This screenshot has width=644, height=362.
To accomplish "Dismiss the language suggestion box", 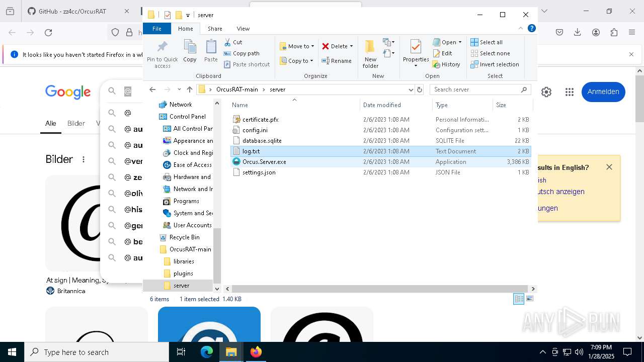I will tap(609, 167).
